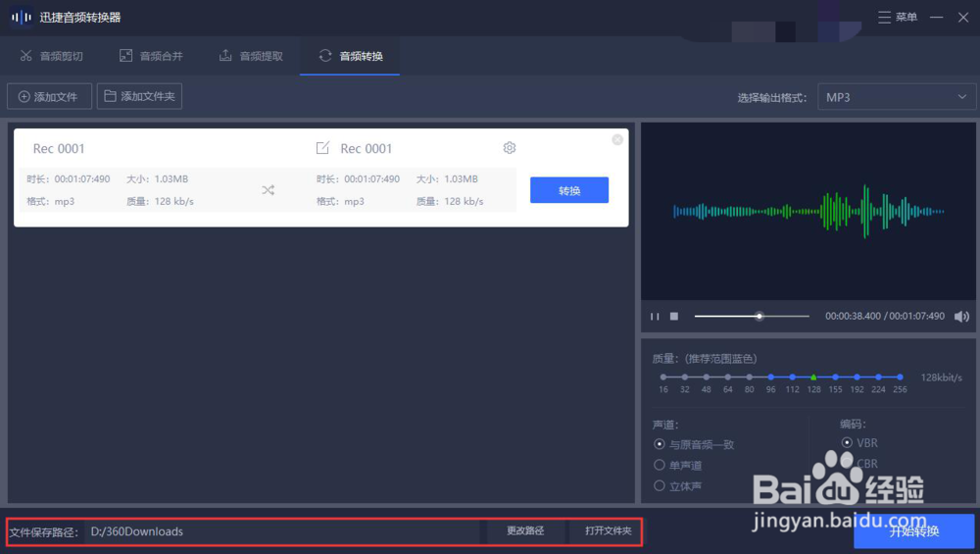
Task: Click the folder icon in 添加文件夹
Action: click(x=110, y=96)
